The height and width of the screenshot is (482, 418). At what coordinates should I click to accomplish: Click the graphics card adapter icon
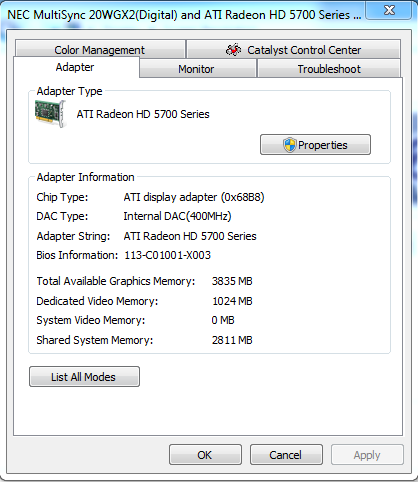point(50,114)
